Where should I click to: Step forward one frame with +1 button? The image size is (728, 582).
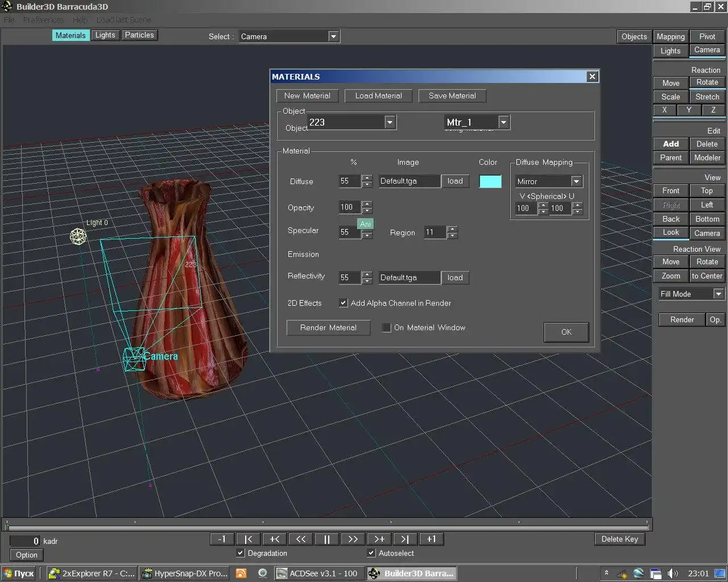click(431, 539)
